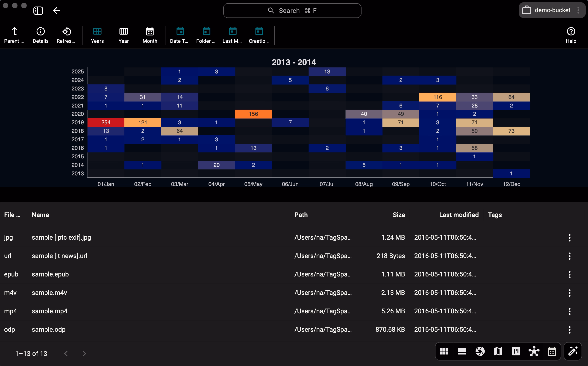
Task: Navigate to the parent folder
Action: point(14,35)
